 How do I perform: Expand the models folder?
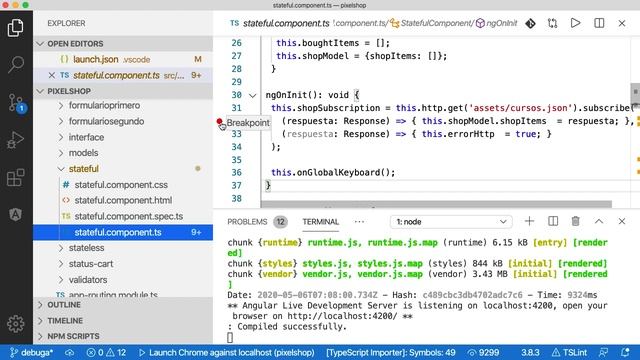coord(83,153)
